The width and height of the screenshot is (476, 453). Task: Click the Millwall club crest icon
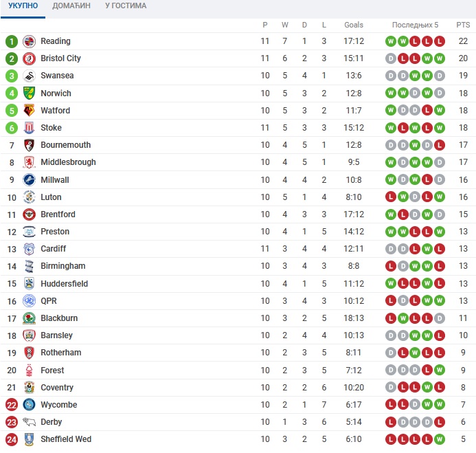pyautogui.click(x=29, y=180)
